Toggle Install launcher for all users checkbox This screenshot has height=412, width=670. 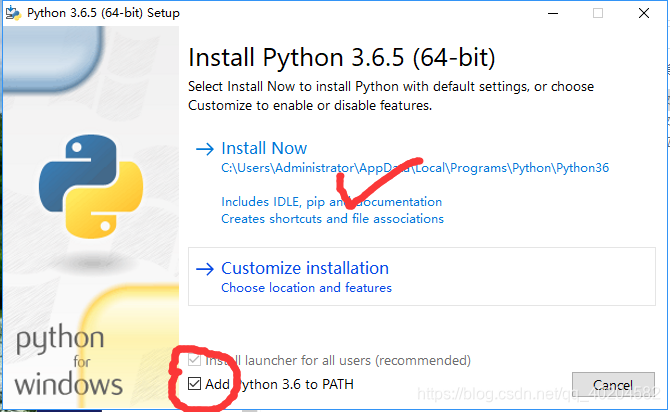pyautogui.click(x=194, y=360)
